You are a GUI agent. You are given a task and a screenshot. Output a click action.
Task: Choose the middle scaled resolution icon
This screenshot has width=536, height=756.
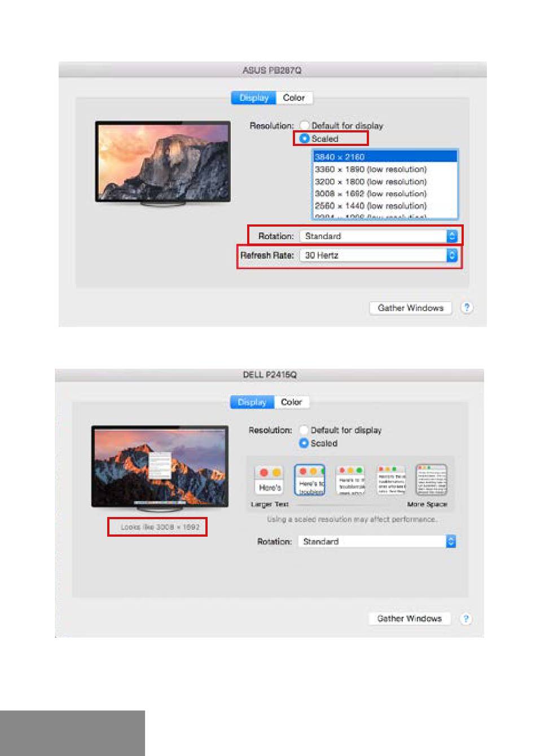(350, 480)
